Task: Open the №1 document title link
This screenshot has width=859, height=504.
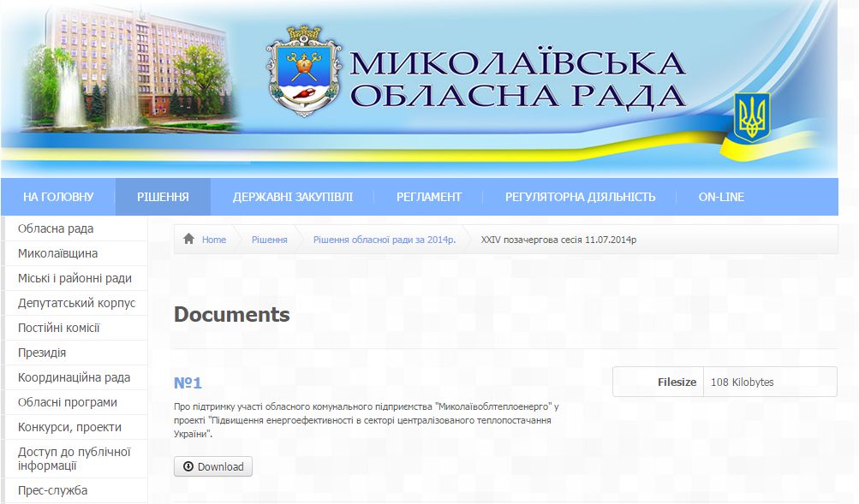Action: [188, 382]
